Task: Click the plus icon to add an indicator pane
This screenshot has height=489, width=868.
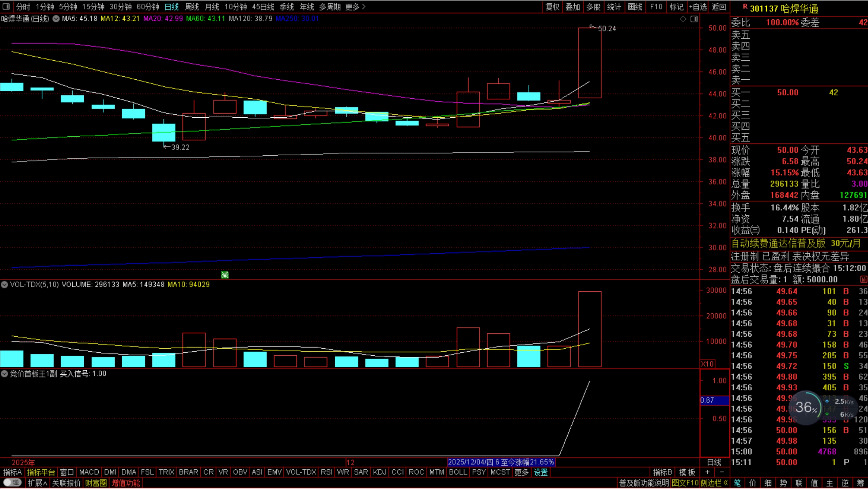Action: click(707, 472)
